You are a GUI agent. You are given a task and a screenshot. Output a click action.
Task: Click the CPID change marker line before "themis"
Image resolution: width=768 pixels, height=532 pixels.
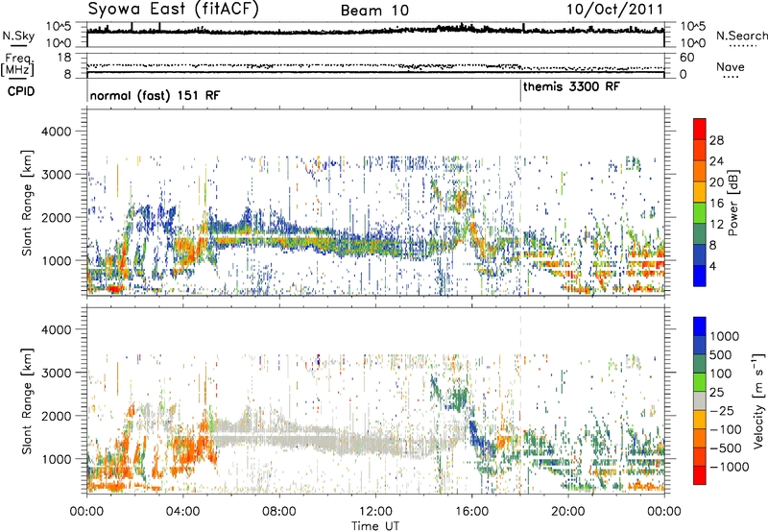tap(520, 91)
